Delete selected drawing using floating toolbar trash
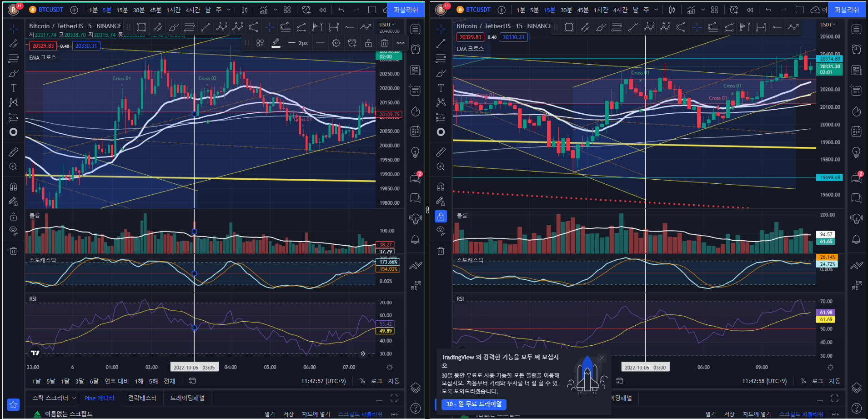The height and width of the screenshot is (419, 868). pyautogui.click(x=384, y=43)
